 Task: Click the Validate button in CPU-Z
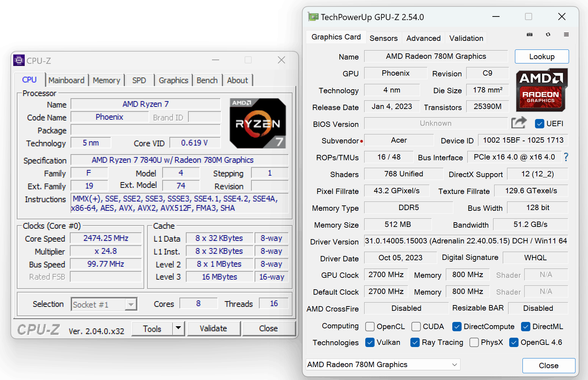pos(213,328)
